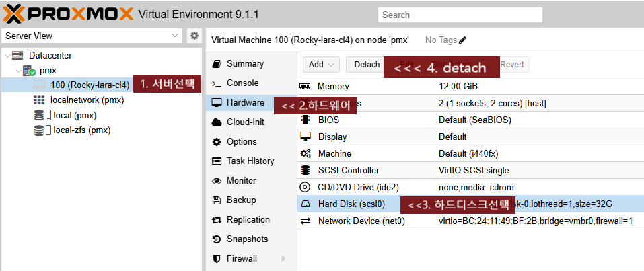Select local-zfs (pmx) storage in tree
Viewport: 644px width, 271px height.
click(81, 130)
